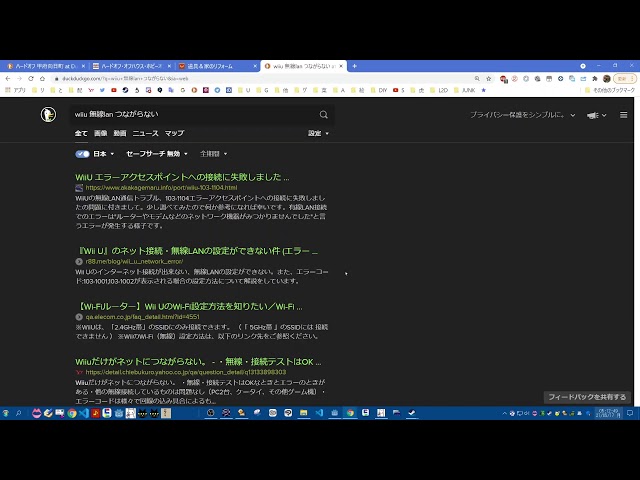Switch to the ハードオフ・オフハウス browser tab
Viewport: 640px width, 480px height.
(131, 66)
